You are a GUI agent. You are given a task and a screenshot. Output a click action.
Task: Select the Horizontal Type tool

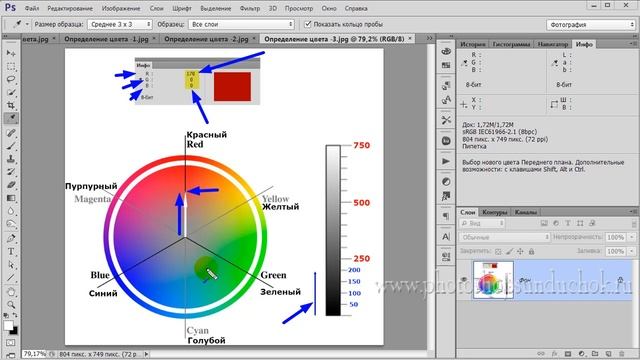[11, 251]
